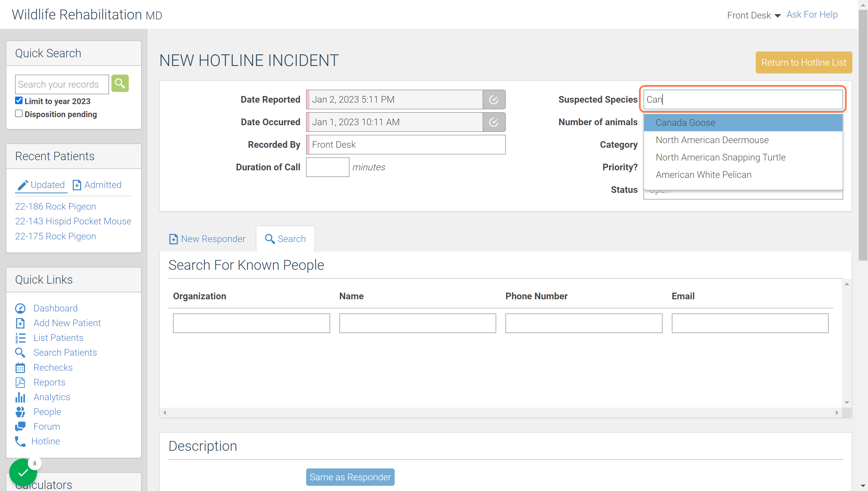
Task: Click the Date Occurred set-now checkmark icon
Action: (494, 122)
